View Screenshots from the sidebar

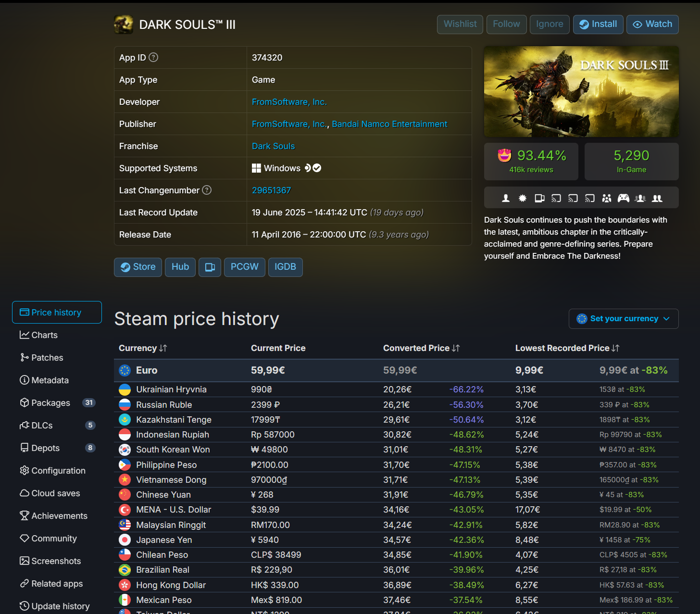tap(57, 561)
